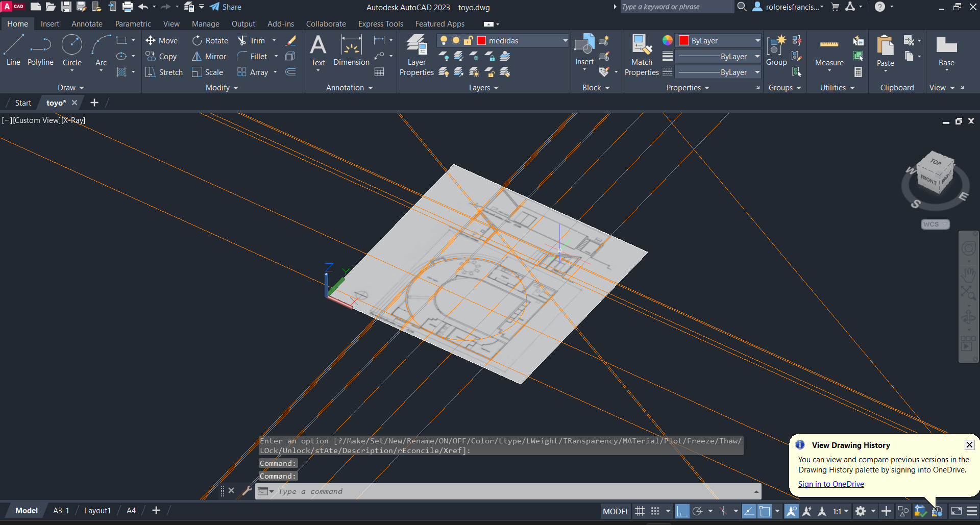The width and height of the screenshot is (980, 525).
Task: Open the medidas layer dropdown
Action: coord(565,41)
